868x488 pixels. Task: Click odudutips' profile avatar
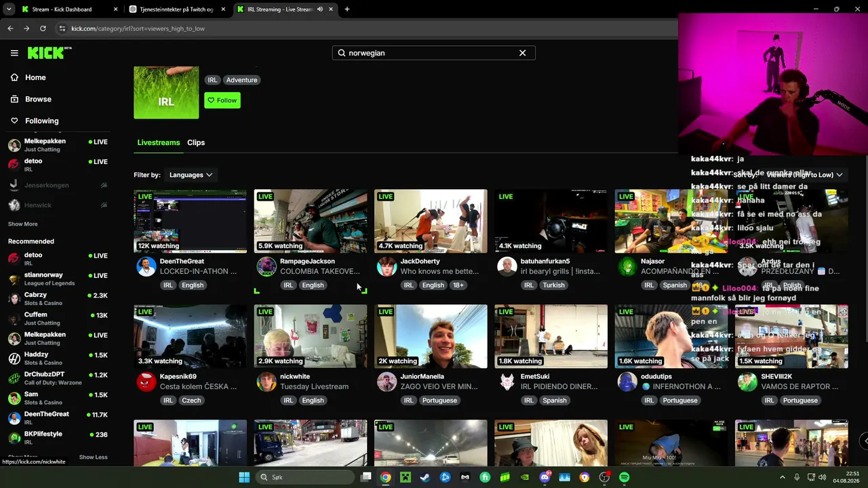point(627,382)
